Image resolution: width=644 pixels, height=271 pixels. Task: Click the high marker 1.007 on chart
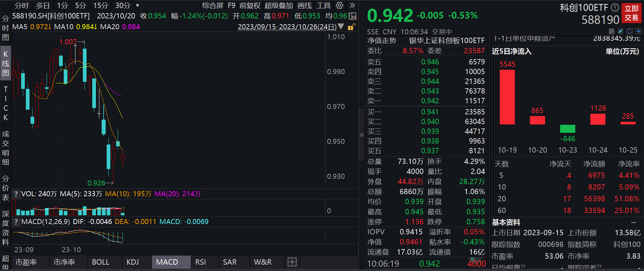pos(68,42)
